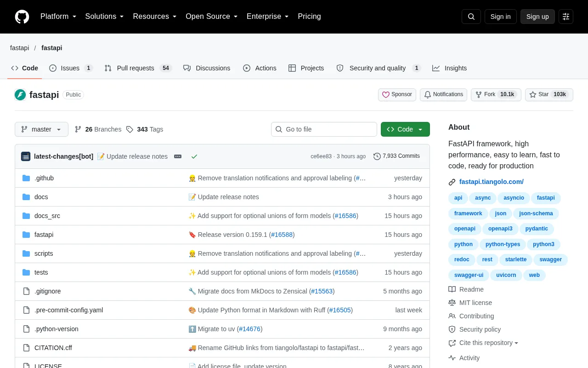Expand the Platform menu
Image resolution: width=588 pixels, height=368 pixels.
pos(58,17)
